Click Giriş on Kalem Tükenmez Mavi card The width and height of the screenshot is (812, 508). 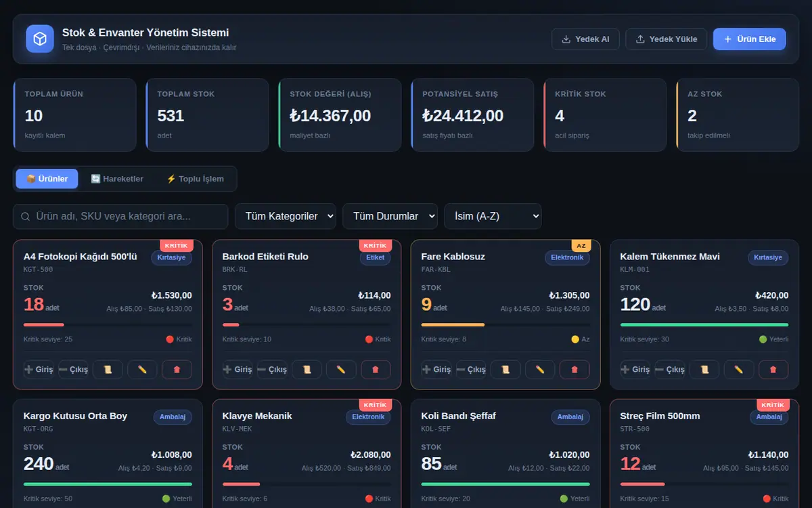pos(635,369)
